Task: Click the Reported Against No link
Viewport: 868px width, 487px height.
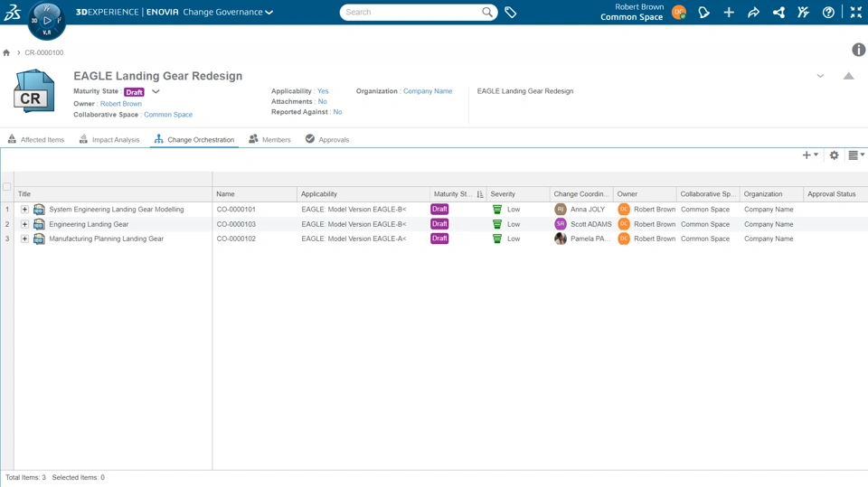Action: pos(337,112)
